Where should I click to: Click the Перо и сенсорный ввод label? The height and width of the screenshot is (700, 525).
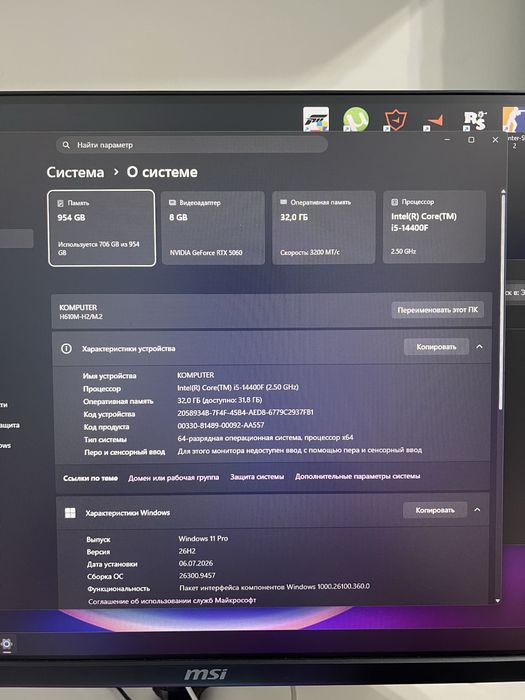125,452
